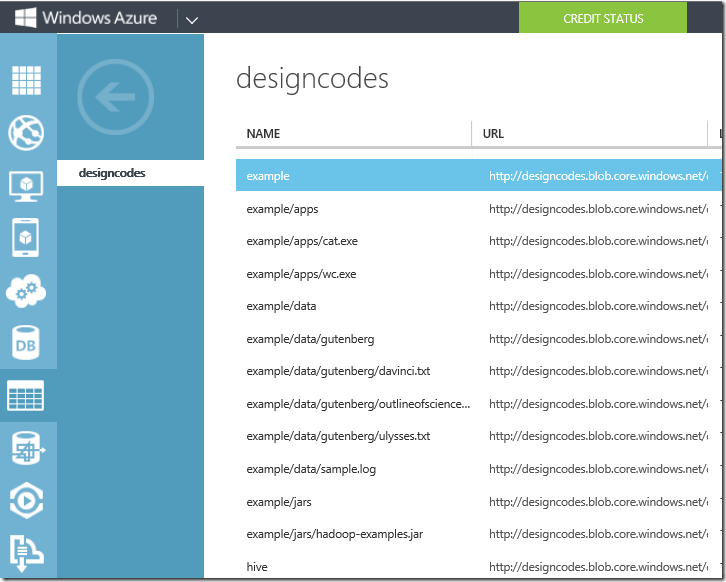Viewport: 726px width, 582px height.
Task: Click the back arrow circle button
Action: (115, 98)
